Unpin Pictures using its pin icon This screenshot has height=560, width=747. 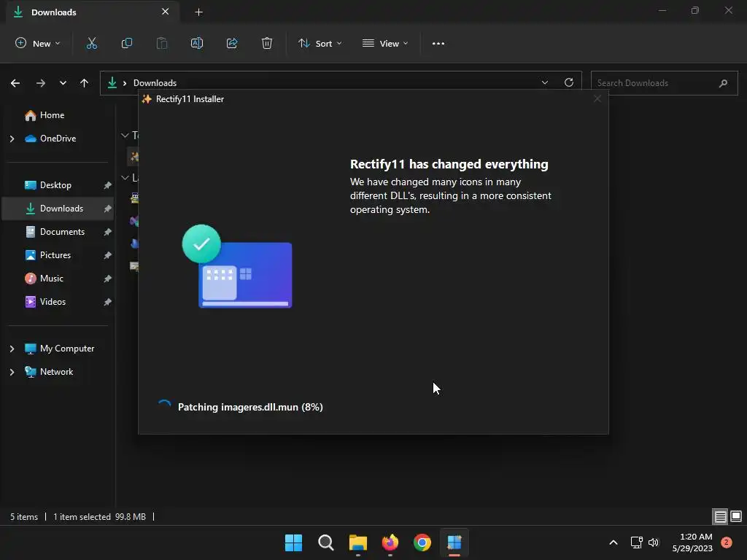click(108, 255)
